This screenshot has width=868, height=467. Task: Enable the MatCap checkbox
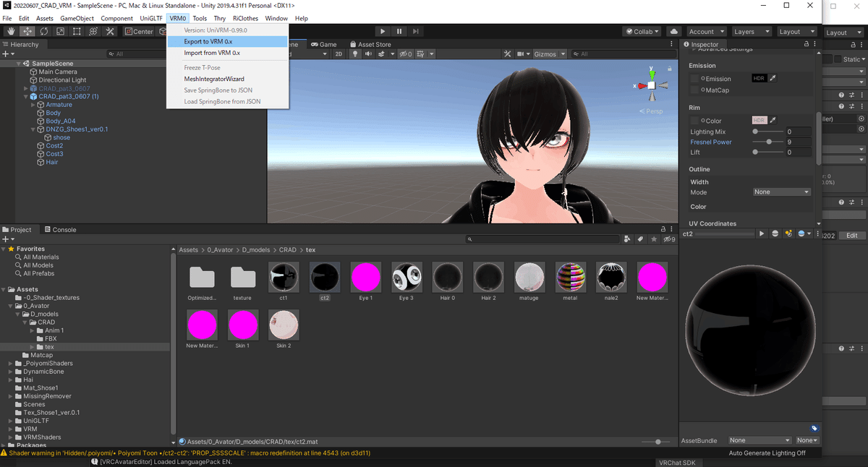694,90
